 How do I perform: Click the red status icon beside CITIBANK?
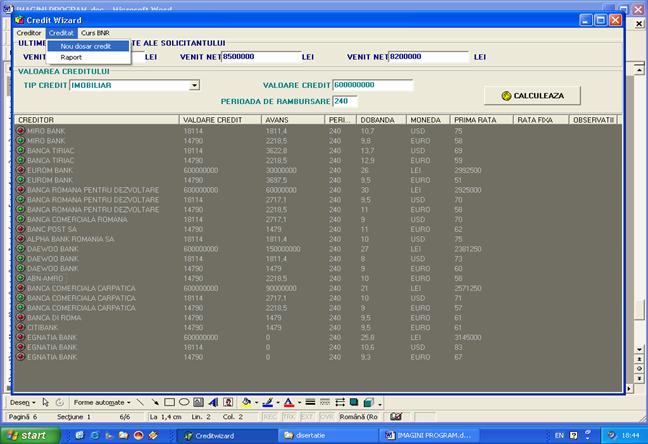pos(20,327)
